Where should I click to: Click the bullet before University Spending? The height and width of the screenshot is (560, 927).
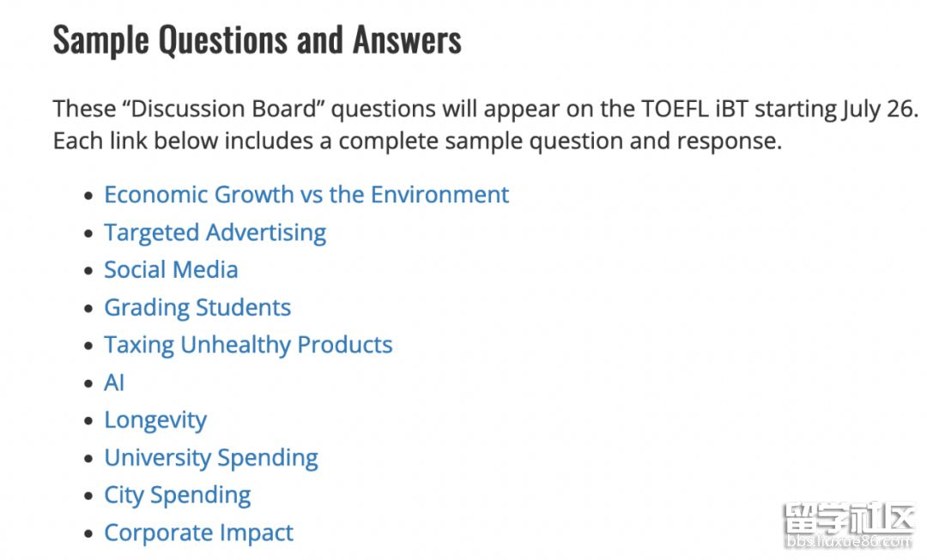point(88,459)
